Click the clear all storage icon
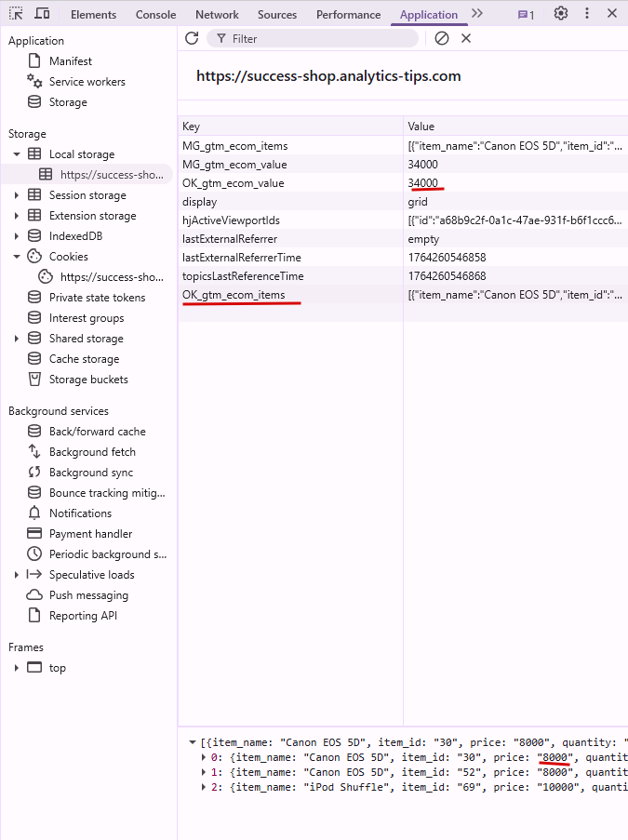Image resolution: width=628 pixels, height=840 pixels. click(442, 38)
